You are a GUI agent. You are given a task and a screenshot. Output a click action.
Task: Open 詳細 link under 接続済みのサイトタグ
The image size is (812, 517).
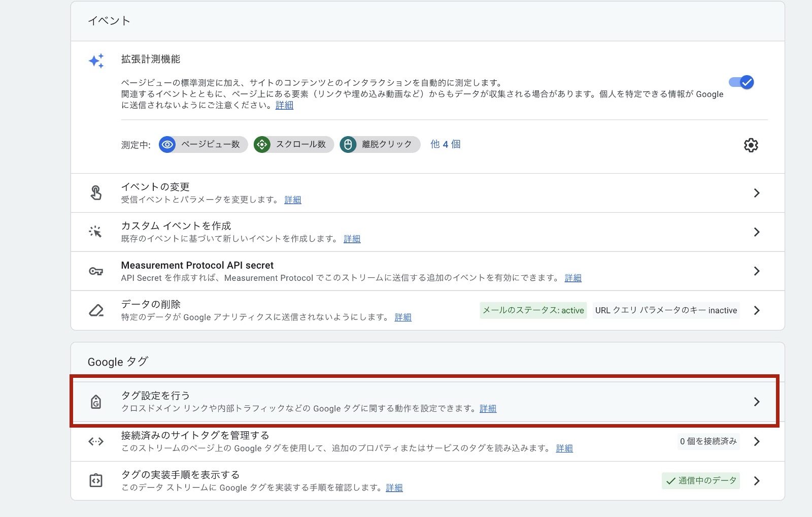tap(564, 448)
